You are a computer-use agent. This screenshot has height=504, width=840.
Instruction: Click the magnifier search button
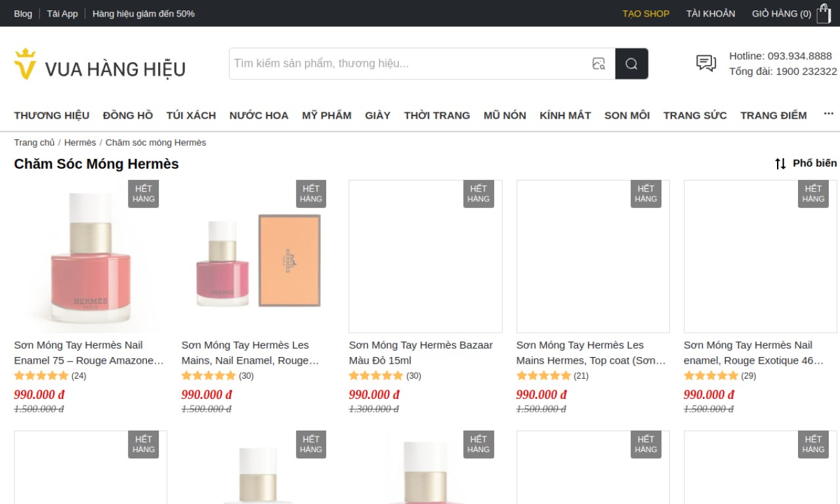point(631,64)
